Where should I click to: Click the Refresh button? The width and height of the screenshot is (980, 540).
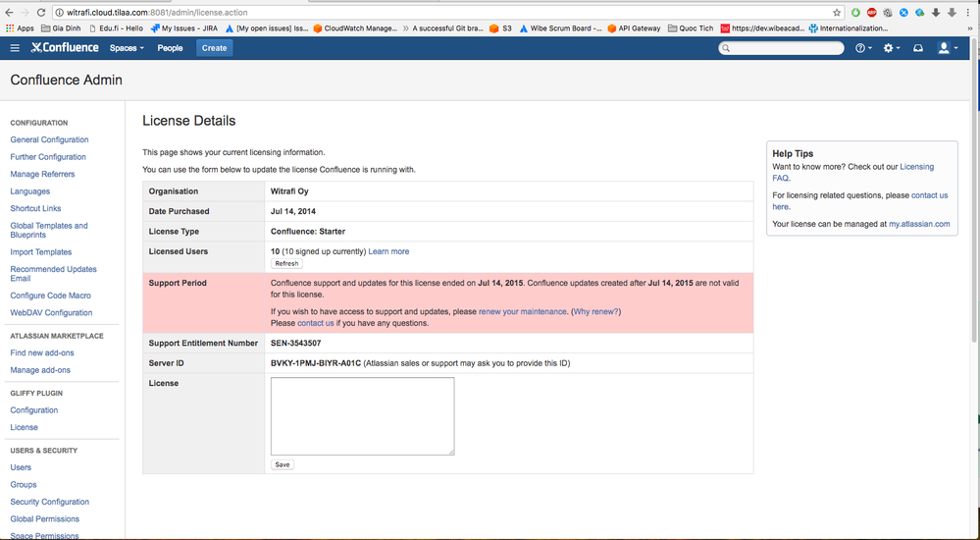click(x=286, y=264)
